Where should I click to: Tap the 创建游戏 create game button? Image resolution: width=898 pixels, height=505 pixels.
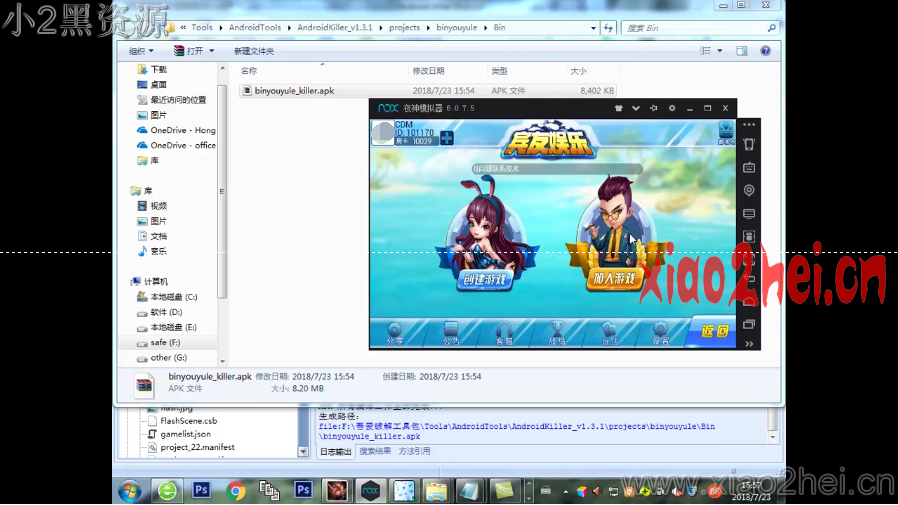[x=485, y=279]
